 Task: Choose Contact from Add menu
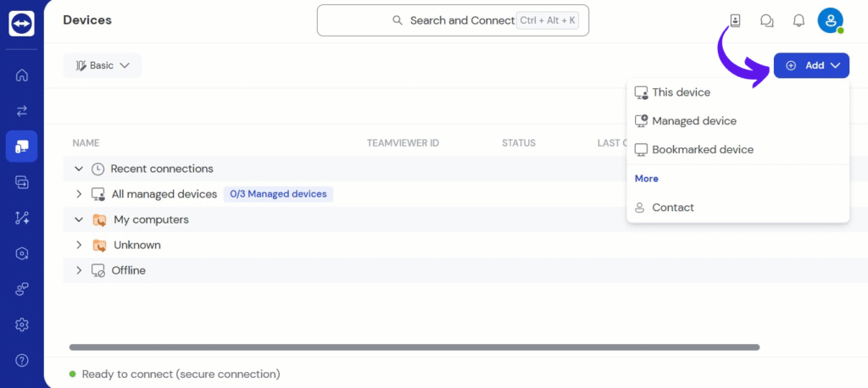coord(738,208)
